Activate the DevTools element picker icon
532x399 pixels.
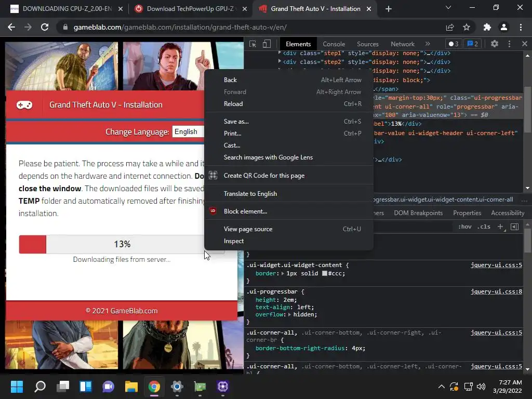pyautogui.click(x=253, y=44)
